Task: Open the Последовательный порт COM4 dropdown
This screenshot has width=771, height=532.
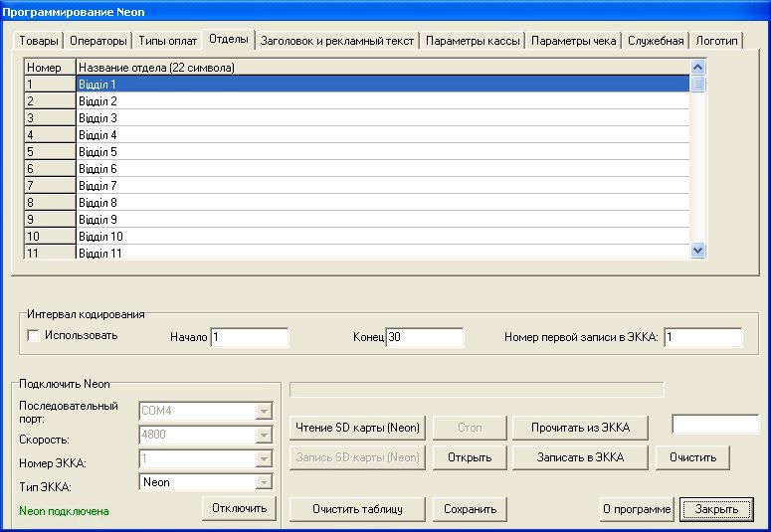Action: 264,411
